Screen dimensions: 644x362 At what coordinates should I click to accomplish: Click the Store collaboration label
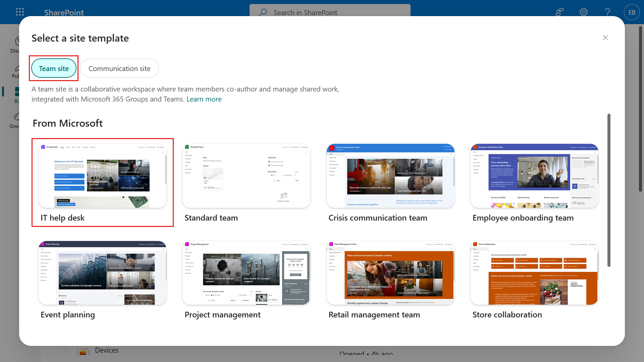(x=507, y=315)
